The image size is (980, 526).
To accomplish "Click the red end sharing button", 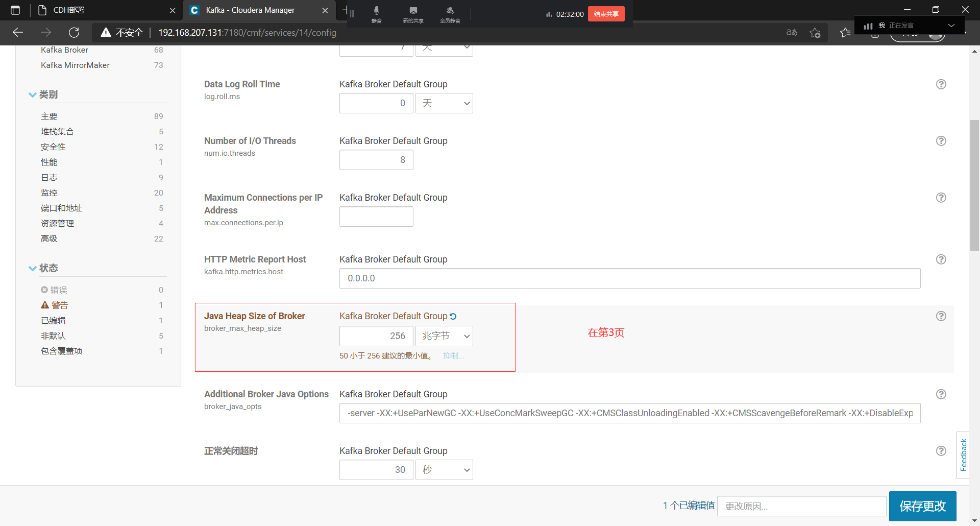I will point(606,14).
